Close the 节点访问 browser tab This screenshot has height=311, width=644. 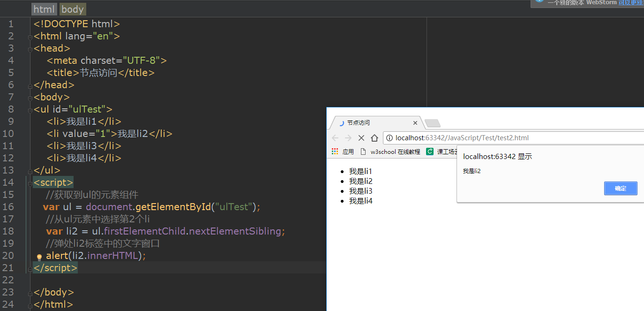(415, 123)
